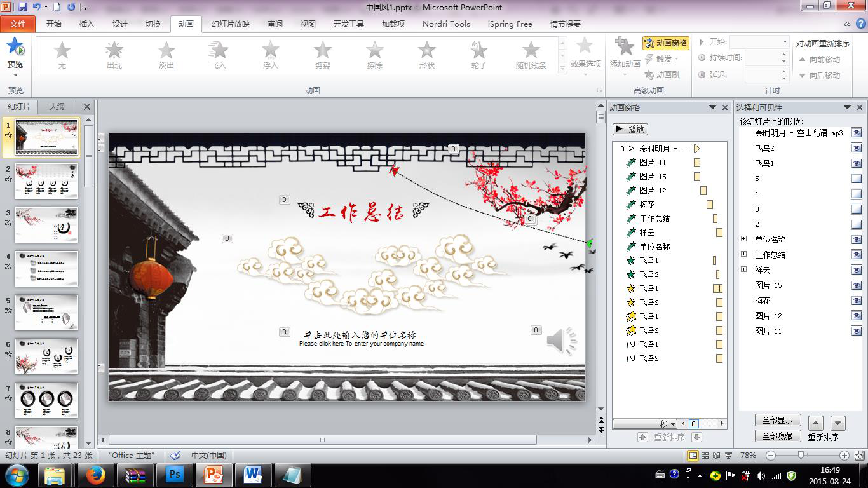Toggle visibility of 梅花 shape
Screen dimensions: 868x488
coord(857,301)
